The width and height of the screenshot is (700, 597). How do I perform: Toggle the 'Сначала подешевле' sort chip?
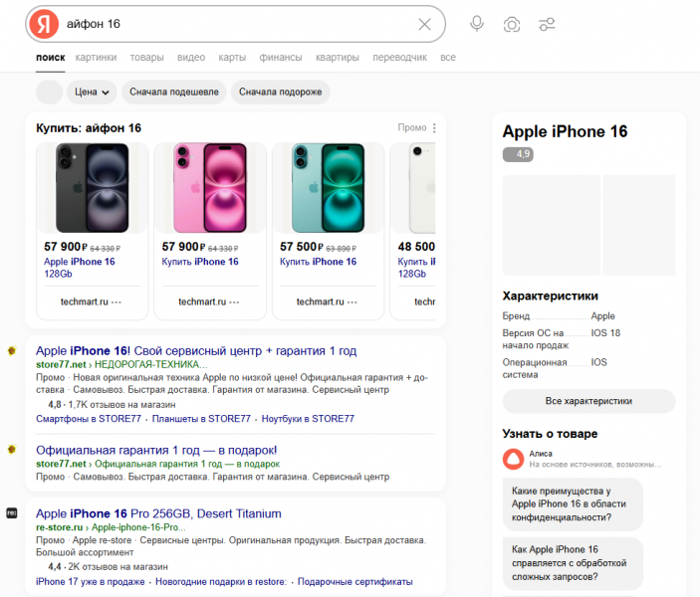[x=173, y=93]
